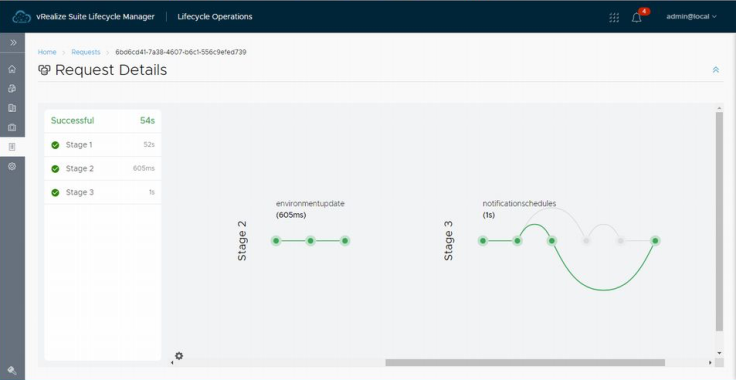Click the green check icon beside Stage 1
736x380 pixels.
coord(55,145)
